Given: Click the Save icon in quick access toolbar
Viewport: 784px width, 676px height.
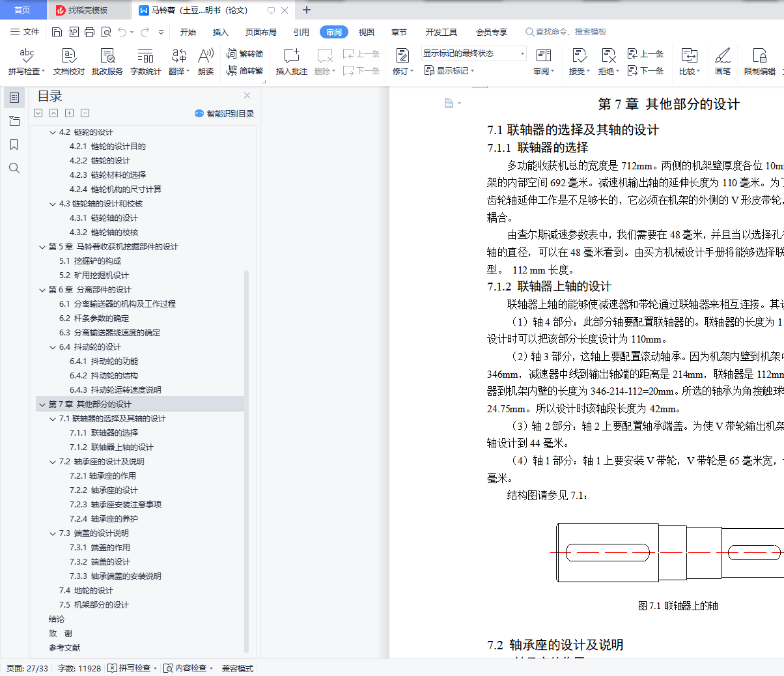Looking at the screenshot, I should click(x=57, y=32).
